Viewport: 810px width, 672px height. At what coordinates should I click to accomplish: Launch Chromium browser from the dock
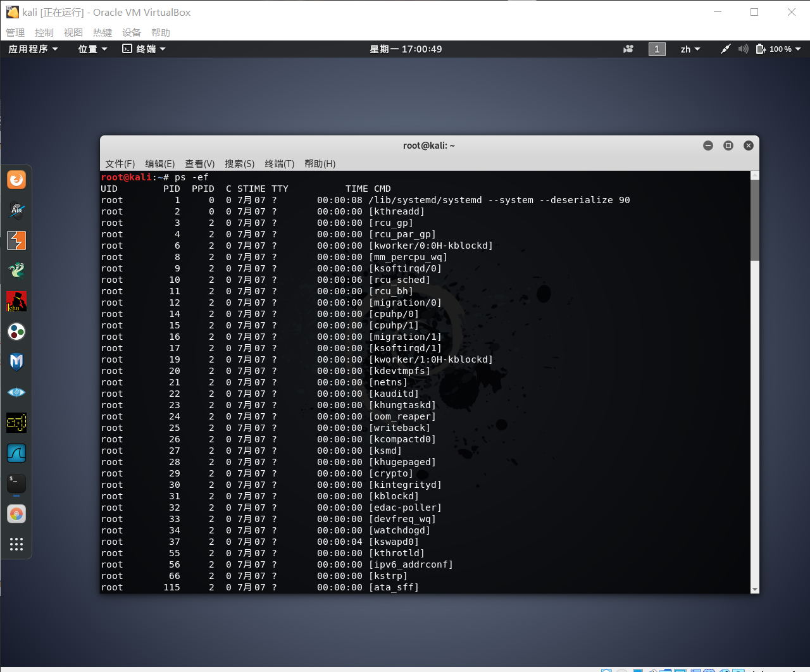click(16, 514)
